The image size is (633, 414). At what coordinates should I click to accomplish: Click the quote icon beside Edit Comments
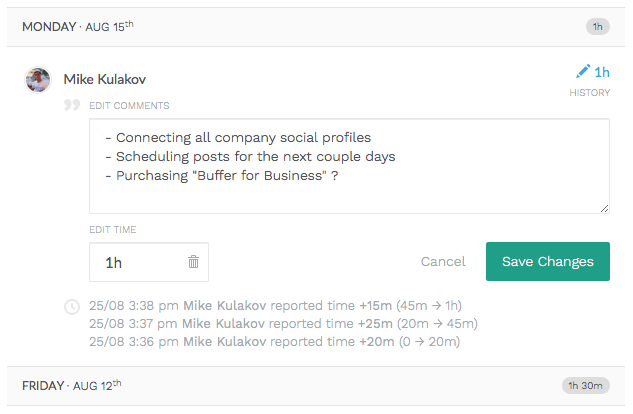(x=72, y=105)
